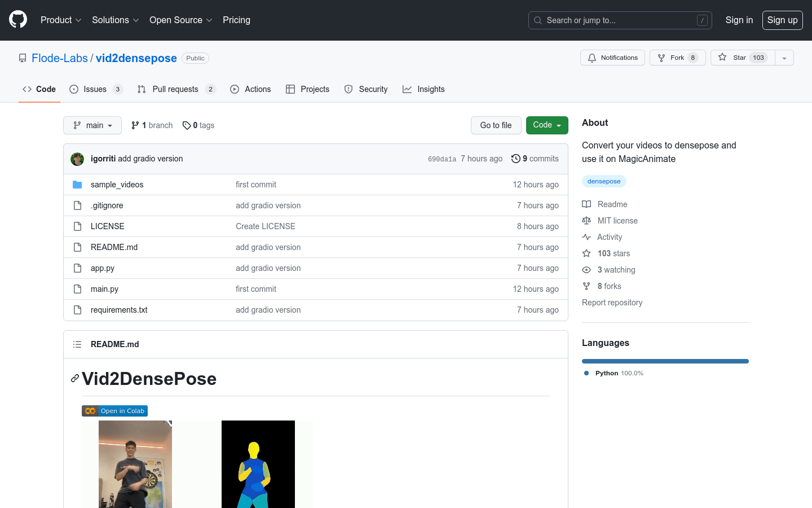Open the README outline list icon
812x508 pixels.
tap(77, 344)
